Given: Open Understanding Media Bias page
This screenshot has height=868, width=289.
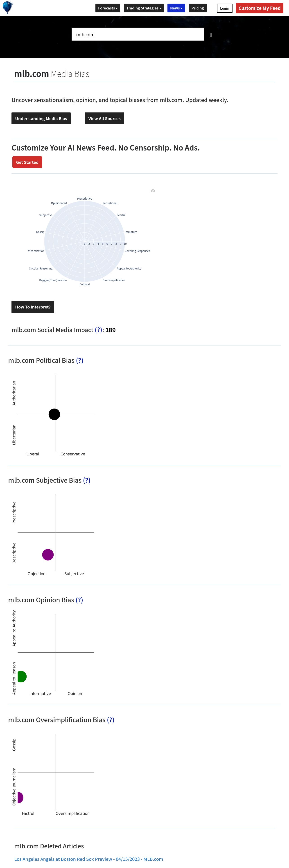Looking at the screenshot, I should (41, 119).
